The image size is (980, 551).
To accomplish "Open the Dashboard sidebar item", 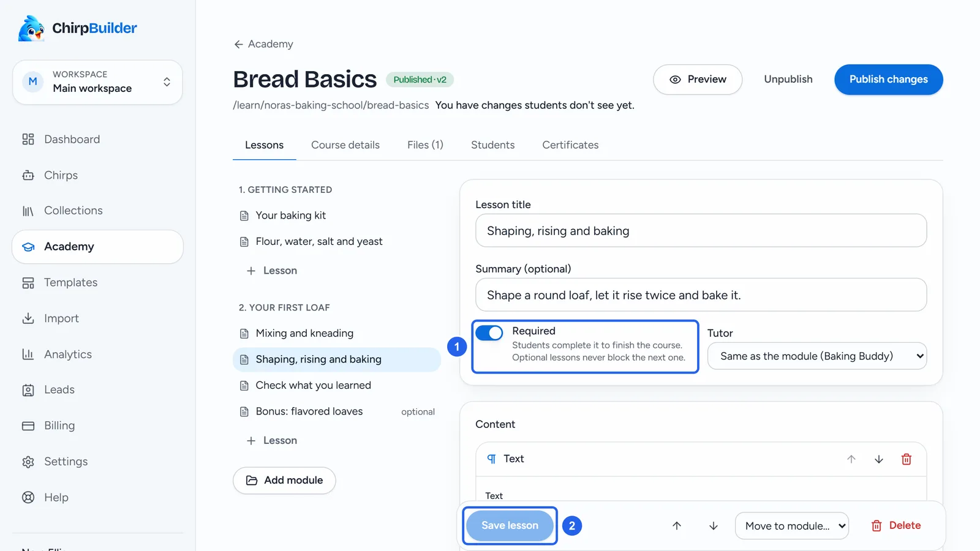I will (97, 139).
